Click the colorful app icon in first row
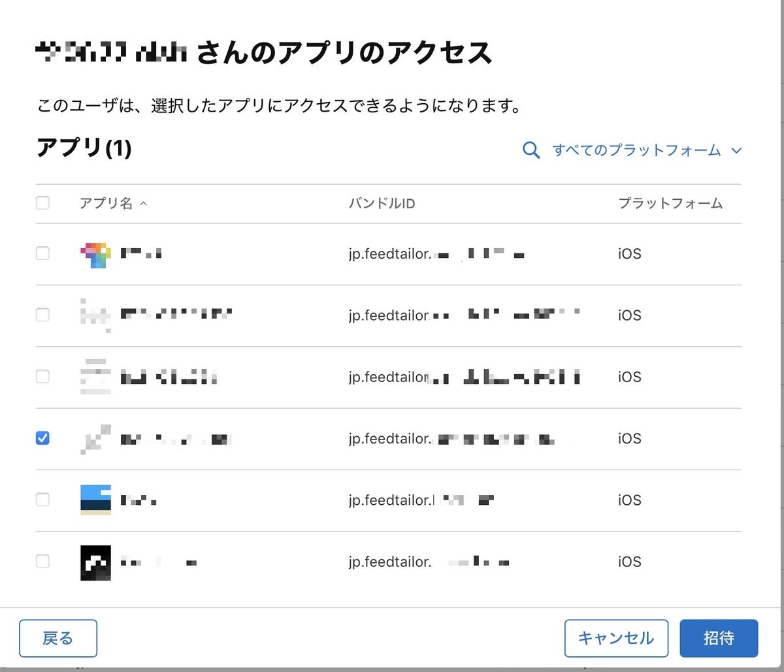This screenshot has width=784, height=672. [x=95, y=254]
